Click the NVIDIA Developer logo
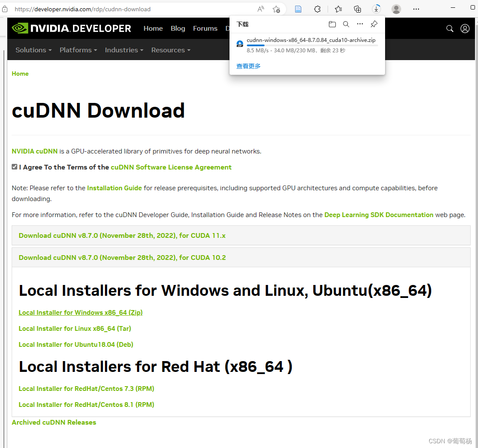This screenshot has width=478, height=448. 71,28
